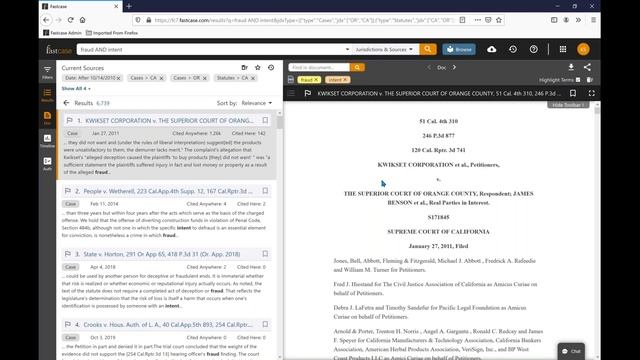The width and height of the screenshot is (640, 360).
Task: Open the help question-mark icon
Action: [533, 49]
